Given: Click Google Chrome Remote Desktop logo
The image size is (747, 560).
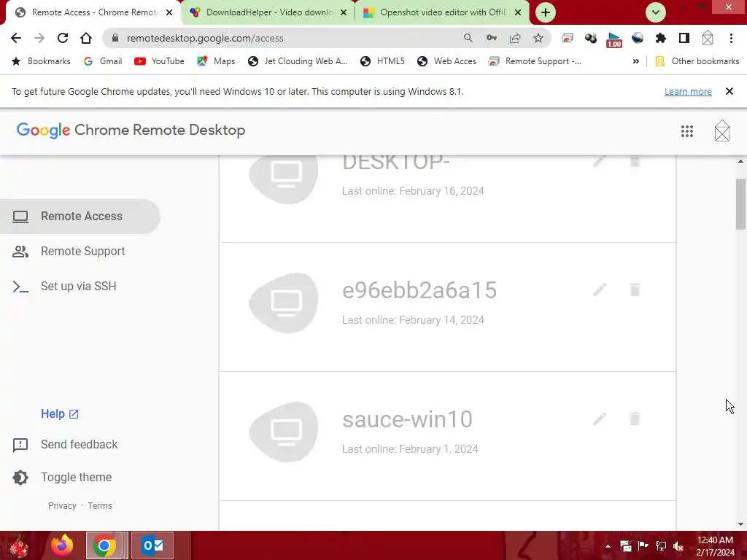Looking at the screenshot, I should click(131, 130).
